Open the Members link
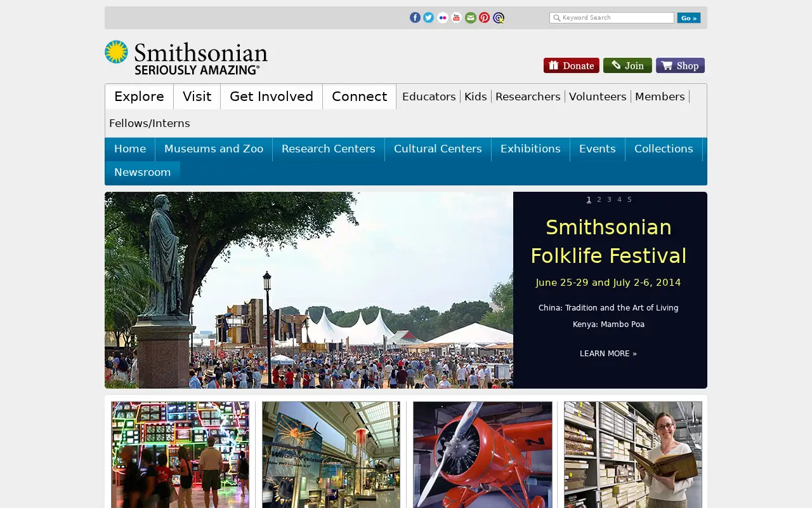This screenshot has height=508, width=812. coord(660,97)
